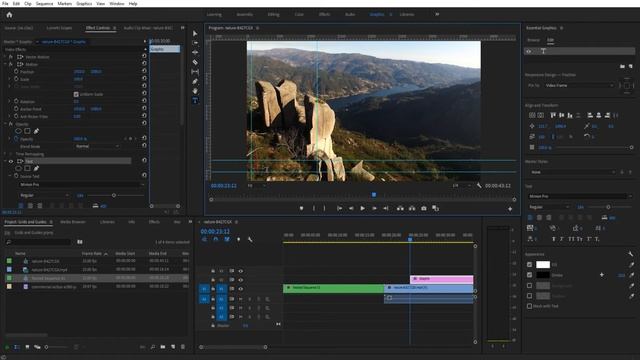The image size is (640, 360).
Task: Switch to the Editing workspace
Action: click(x=273, y=15)
